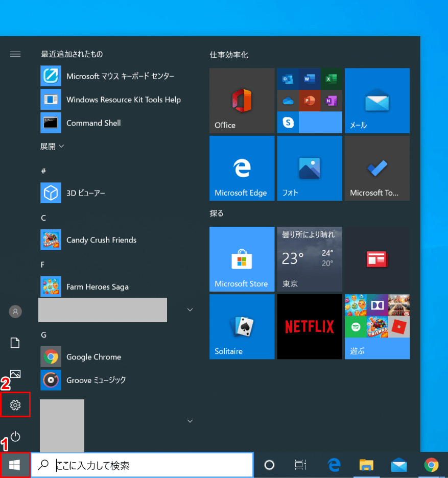Click the ここに入力して検索 search box

[143, 465]
